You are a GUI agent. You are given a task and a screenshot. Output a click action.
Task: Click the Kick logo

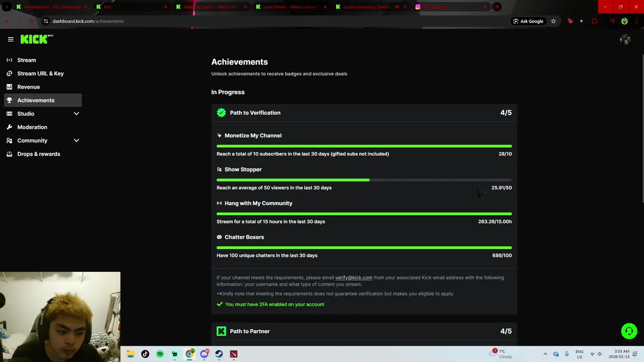click(37, 39)
